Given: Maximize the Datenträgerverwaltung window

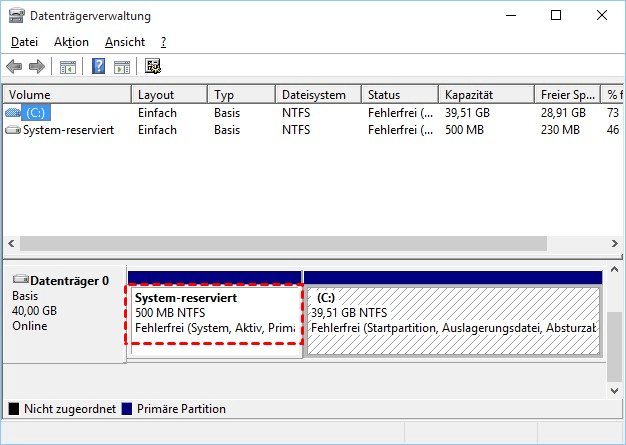Looking at the screenshot, I should click(x=556, y=15).
